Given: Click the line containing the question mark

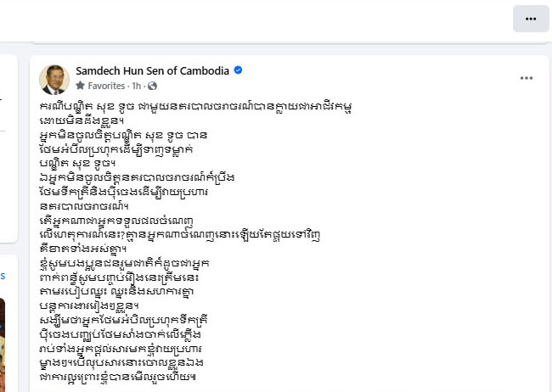Looking at the screenshot, I should [180, 235].
